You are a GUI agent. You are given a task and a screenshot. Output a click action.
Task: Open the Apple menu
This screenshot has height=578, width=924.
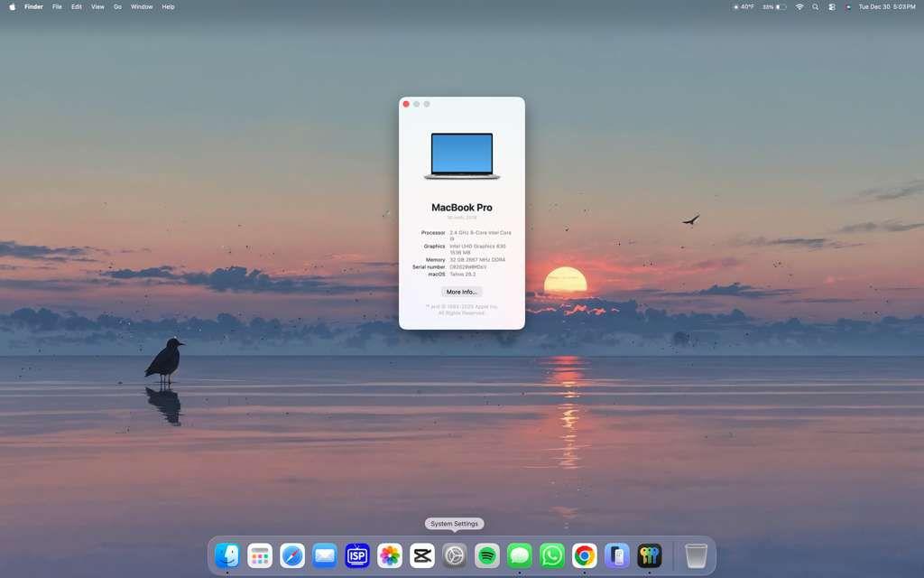[13, 6]
